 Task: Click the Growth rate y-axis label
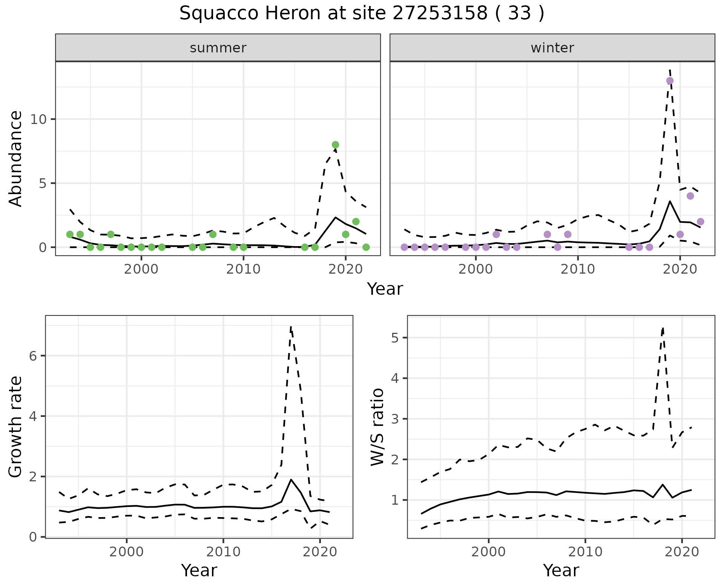(x=16, y=427)
